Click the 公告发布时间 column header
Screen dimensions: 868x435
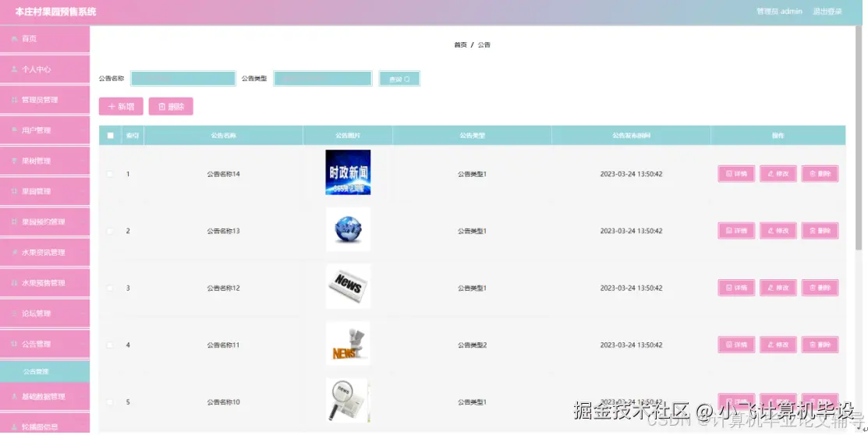[x=631, y=136]
